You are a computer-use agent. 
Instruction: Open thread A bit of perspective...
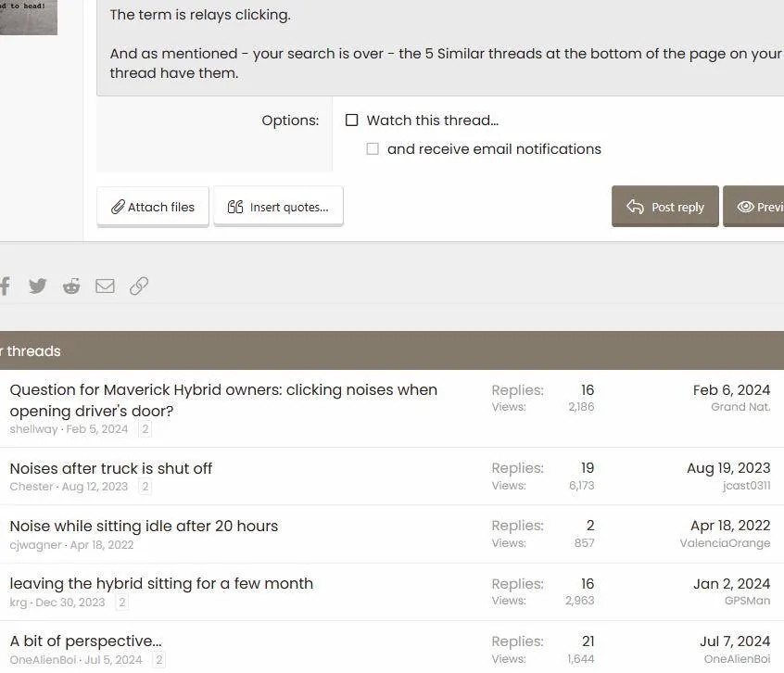pos(85,641)
